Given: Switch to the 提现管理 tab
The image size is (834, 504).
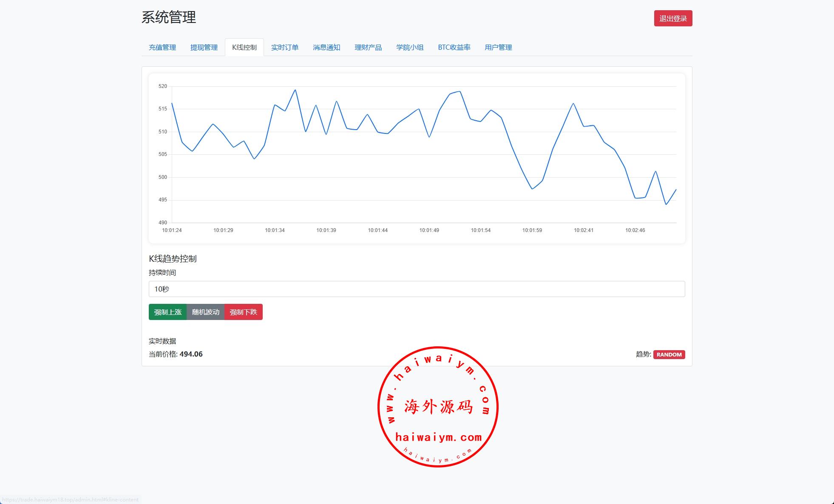Looking at the screenshot, I should pos(204,47).
